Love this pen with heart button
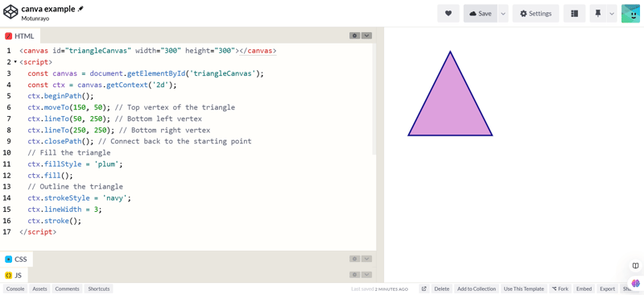The image size is (644, 295). tap(448, 14)
